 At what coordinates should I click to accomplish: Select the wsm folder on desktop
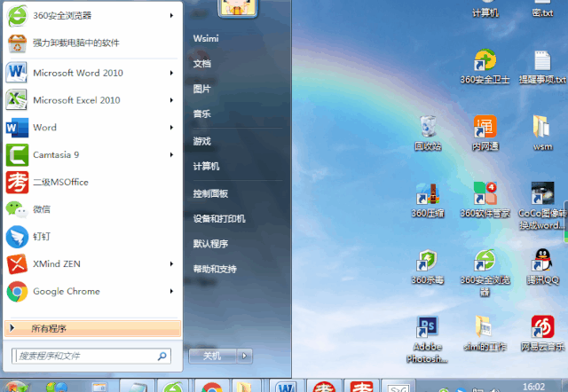tap(542, 133)
